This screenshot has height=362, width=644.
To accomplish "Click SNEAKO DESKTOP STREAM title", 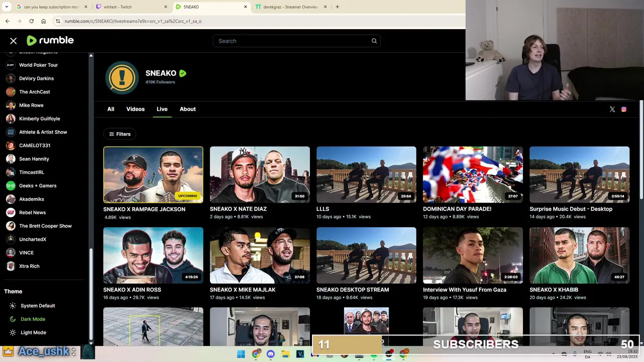I will click(353, 290).
